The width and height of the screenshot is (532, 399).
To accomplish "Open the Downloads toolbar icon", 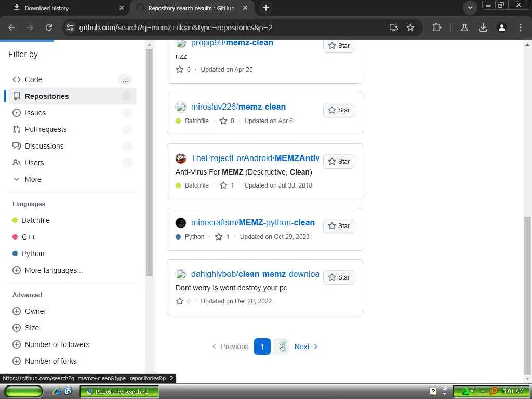I will tap(483, 28).
